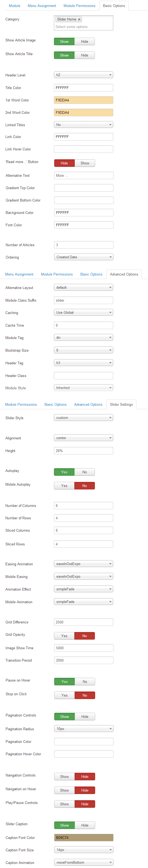Screen dimensions: 148x868
Task: Click the Caption Font Color B09C74 field
Action: click(x=84, y=837)
